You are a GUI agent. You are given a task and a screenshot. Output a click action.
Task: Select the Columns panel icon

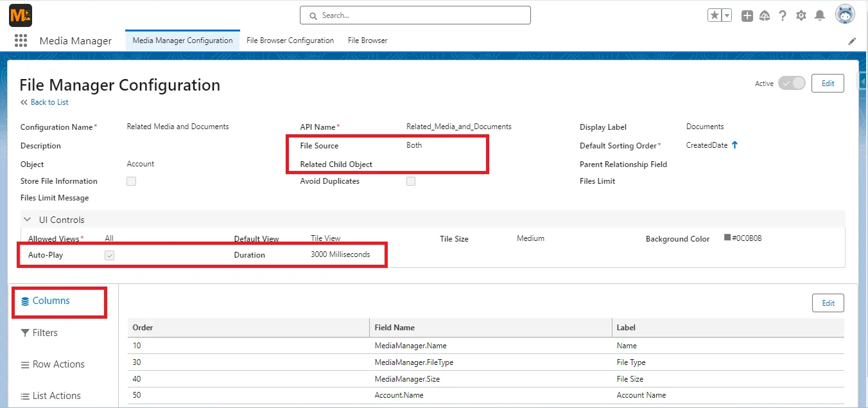pos(25,300)
